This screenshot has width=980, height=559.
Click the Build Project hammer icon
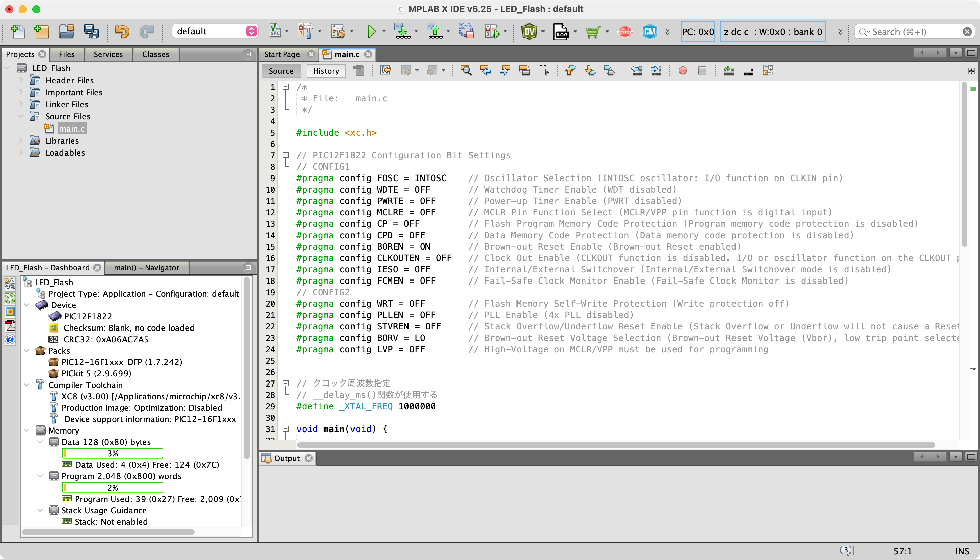pos(305,31)
